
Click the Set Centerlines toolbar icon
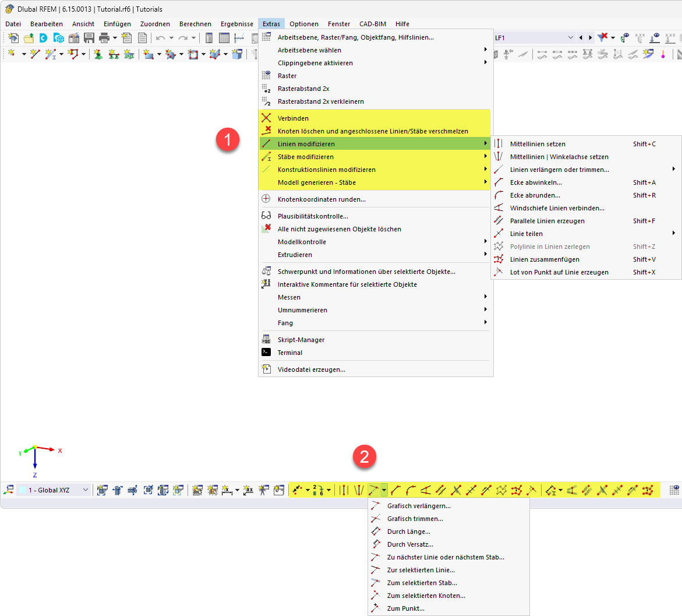coord(344,490)
